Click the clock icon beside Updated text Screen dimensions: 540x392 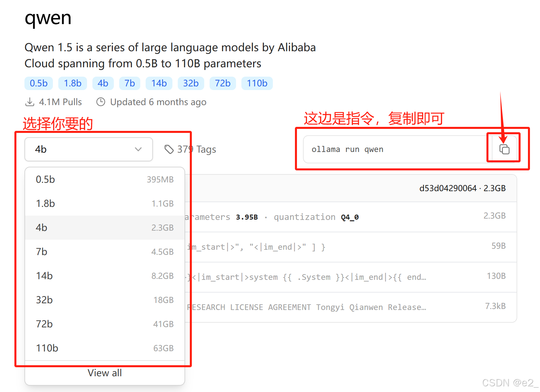(101, 102)
